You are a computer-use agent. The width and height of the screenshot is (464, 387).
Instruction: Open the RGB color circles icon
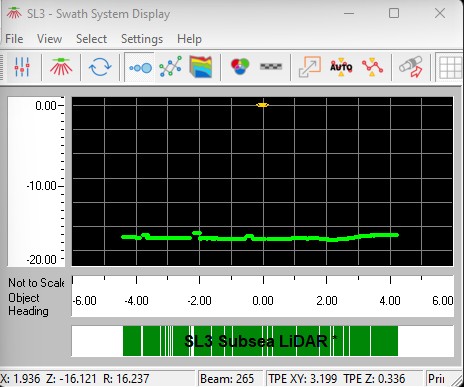(240, 66)
